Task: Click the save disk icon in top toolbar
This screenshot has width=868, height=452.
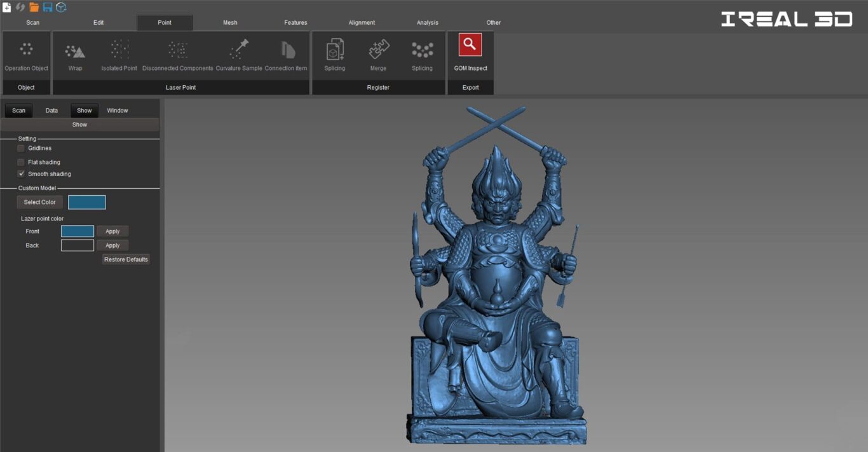Action: click(x=48, y=7)
